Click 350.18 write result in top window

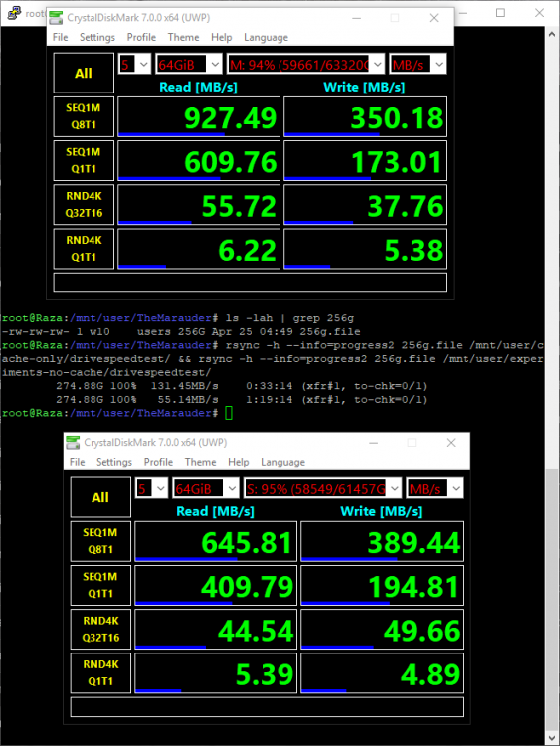pyautogui.click(x=365, y=117)
